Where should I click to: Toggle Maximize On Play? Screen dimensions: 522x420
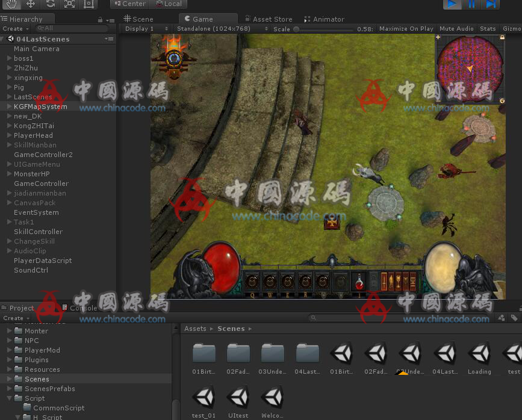406,29
